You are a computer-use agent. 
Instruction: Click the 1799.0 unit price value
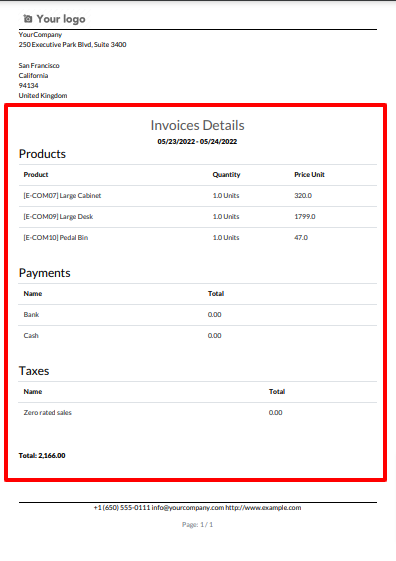click(x=305, y=216)
